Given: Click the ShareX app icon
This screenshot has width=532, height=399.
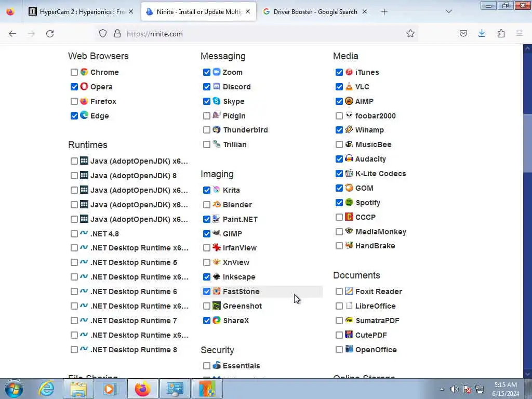Looking at the screenshot, I should tap(217, 320).
